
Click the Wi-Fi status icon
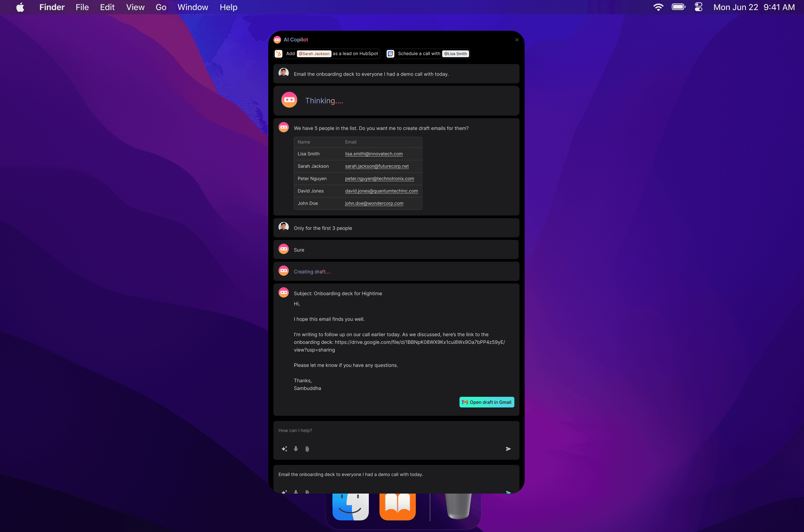(658, 7)
